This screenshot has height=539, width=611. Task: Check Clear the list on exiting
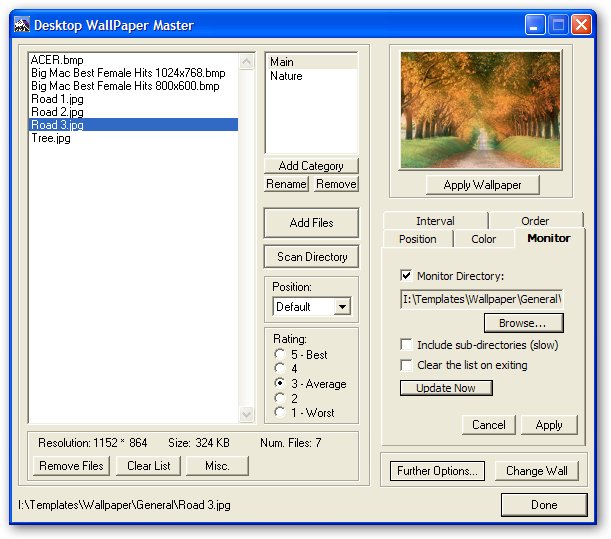point(406,365)
